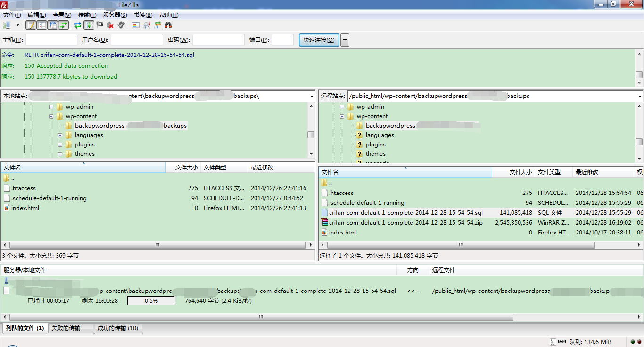The image size is (644, 347).
Task: Focus the 密码(W) password field
Action: [218, 40]
